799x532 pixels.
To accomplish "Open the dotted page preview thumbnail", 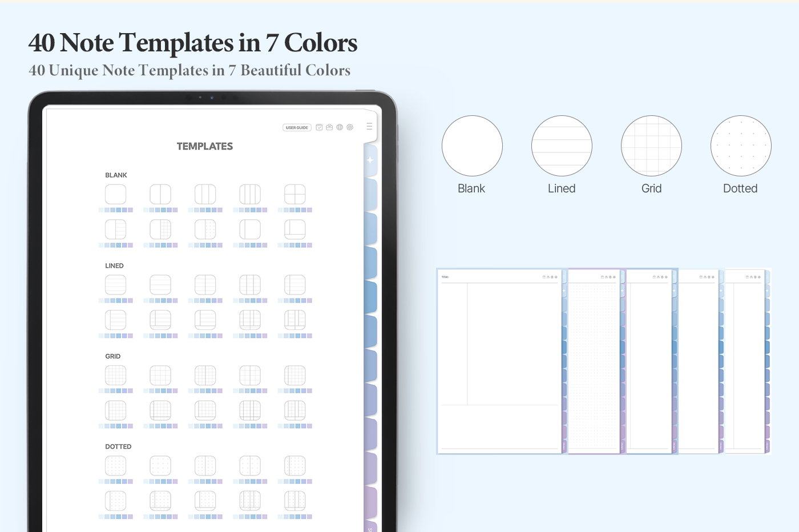I will tap(594, 361).
